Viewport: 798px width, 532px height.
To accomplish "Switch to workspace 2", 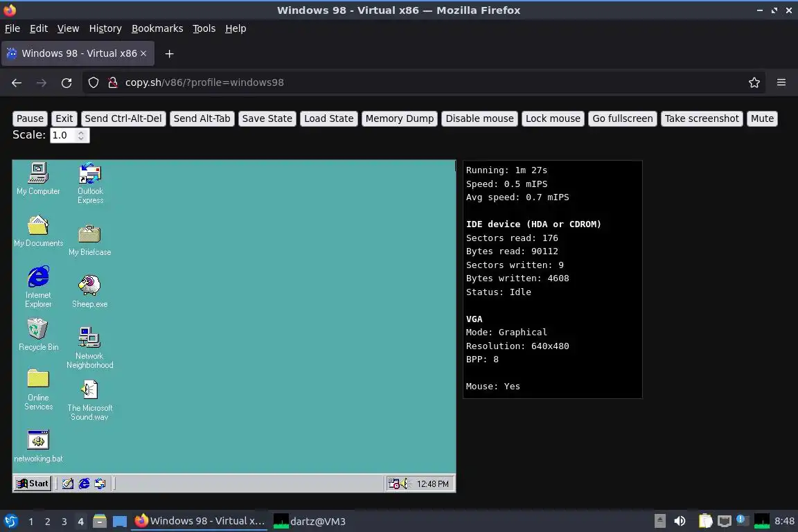I will pos(48,522).
